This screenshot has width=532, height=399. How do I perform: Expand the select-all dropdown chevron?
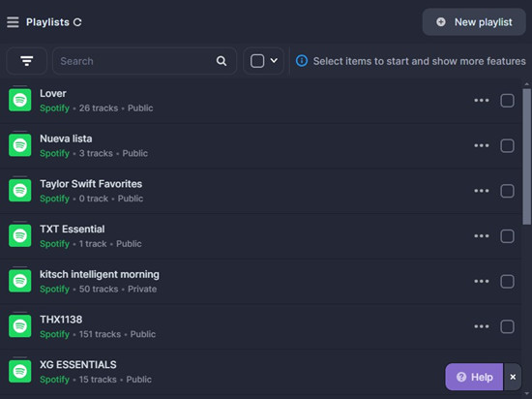tap(274, 61)
